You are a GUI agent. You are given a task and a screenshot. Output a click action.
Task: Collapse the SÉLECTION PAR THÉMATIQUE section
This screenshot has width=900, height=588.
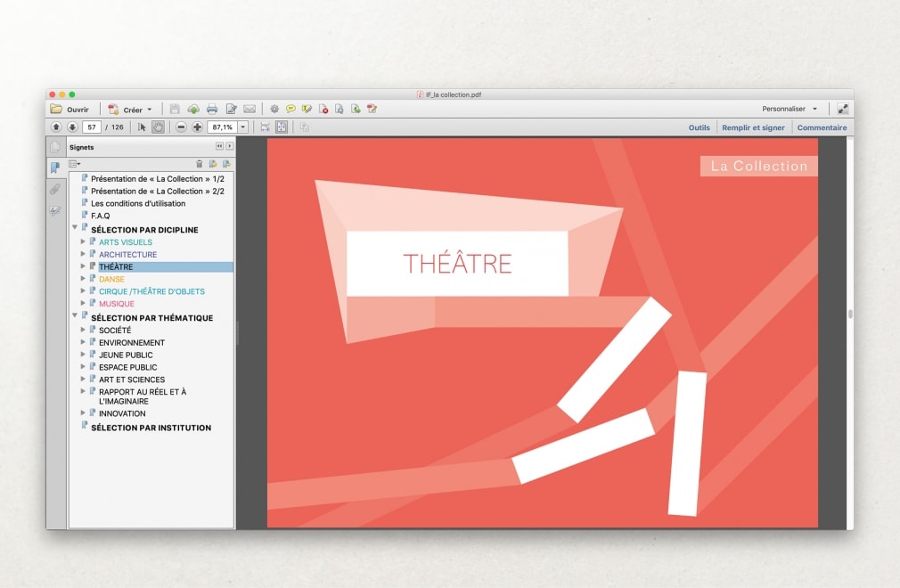click(75, 317)
